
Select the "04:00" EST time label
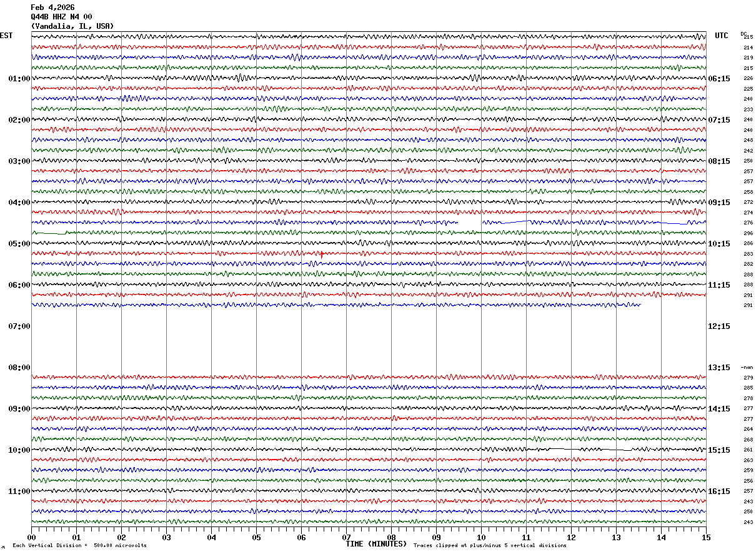(x=19, y=203)
